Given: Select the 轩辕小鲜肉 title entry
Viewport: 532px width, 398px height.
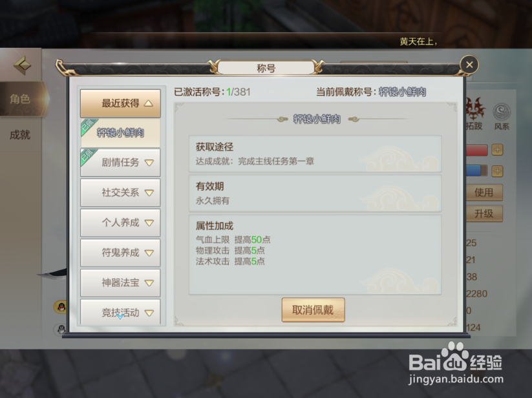Looking at the screenshot, I should 120,132.
